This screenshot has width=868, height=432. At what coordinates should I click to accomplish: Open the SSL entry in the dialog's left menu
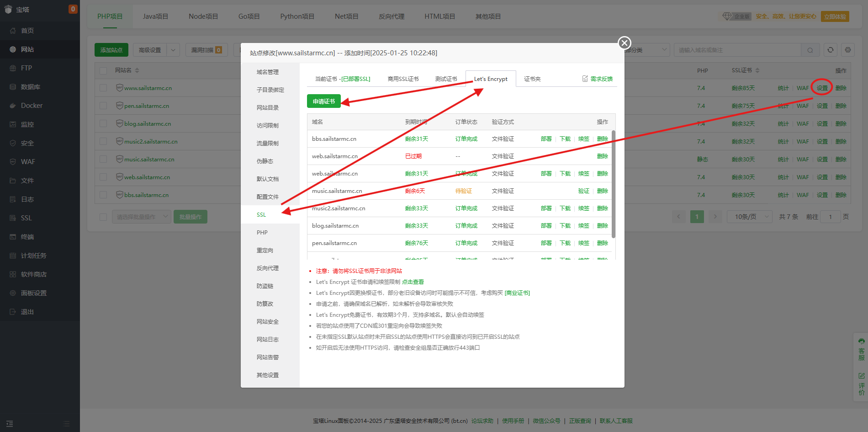pyautogui.click(x=270, y=215)
